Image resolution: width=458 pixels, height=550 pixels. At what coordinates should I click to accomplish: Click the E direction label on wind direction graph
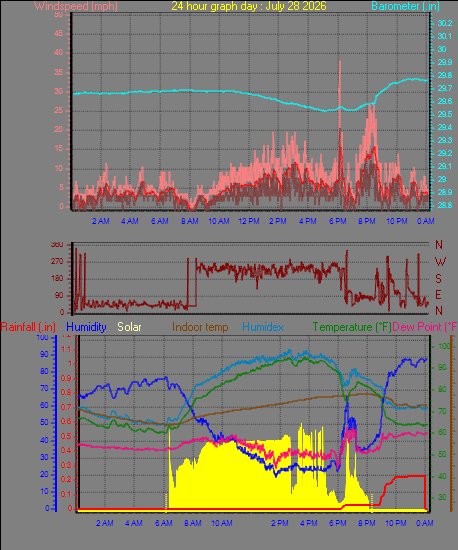pos(438,295)
